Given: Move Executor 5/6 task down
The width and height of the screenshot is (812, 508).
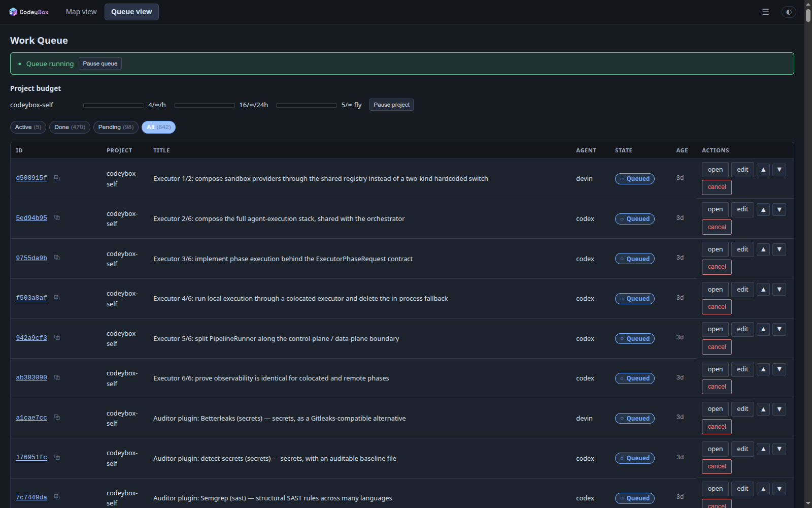Looking at the screenshot, I should [780, 329].
